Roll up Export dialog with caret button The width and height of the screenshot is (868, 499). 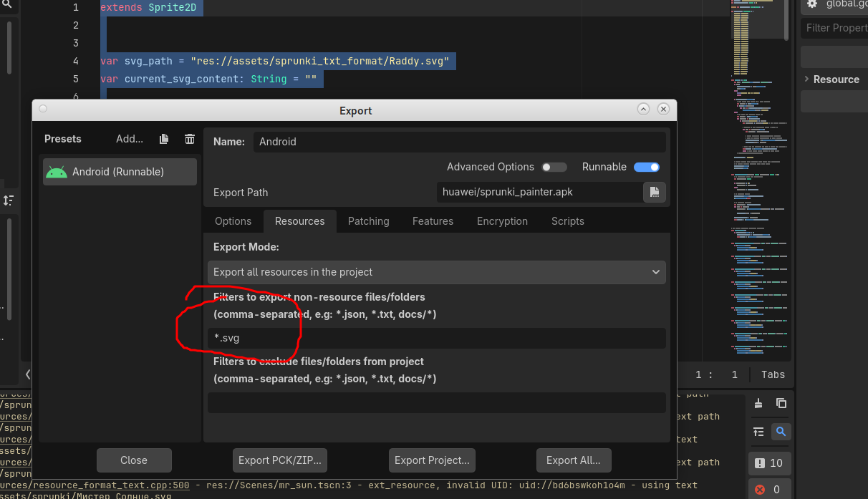click(643, 109)
